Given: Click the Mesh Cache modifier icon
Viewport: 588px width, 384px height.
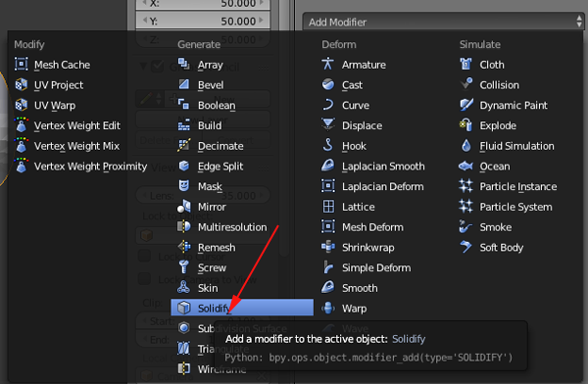Looking at the screenshot, I should click(x=21, y=64).
